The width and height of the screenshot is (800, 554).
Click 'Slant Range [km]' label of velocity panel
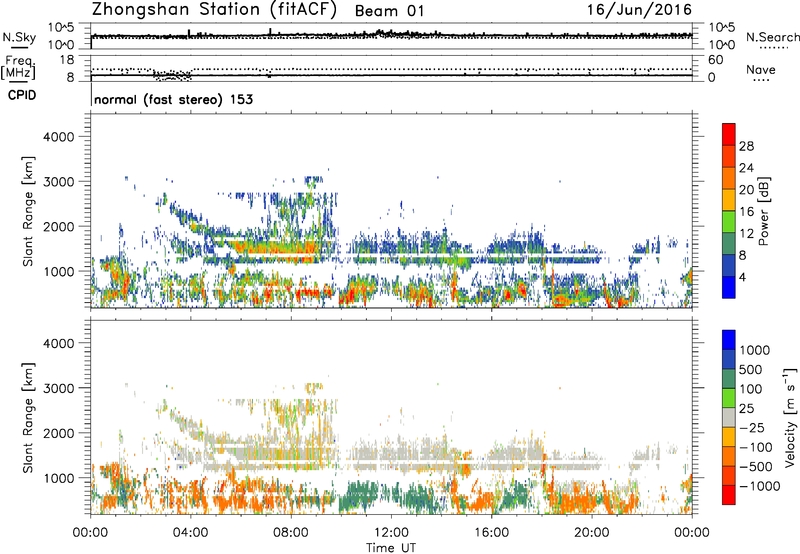point(28,418)
